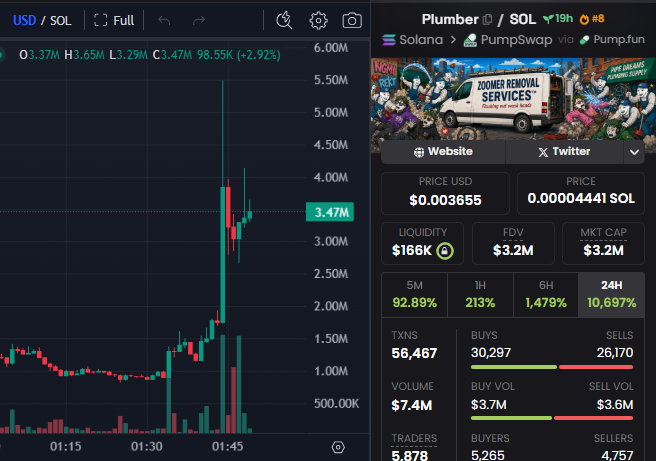Select the 5M timeframe tab
Image resolution: width=656 pixels, height=461 pixels.
click(415, 295)
